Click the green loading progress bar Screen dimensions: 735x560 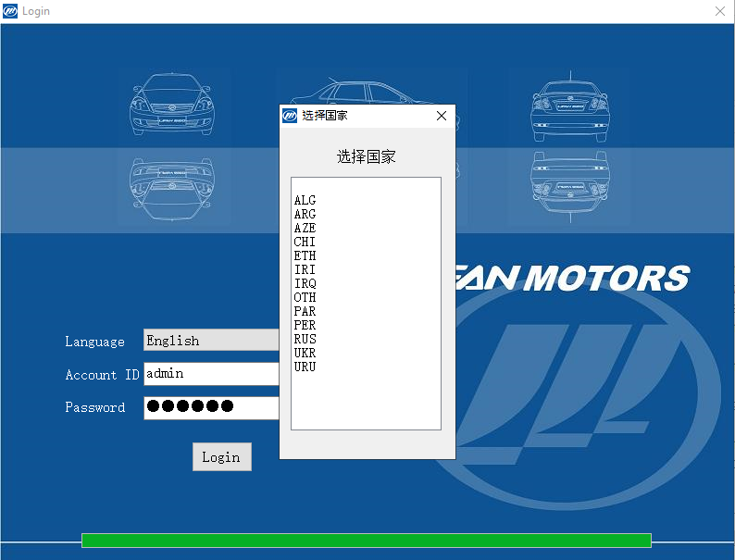click(x=367, y=541)
